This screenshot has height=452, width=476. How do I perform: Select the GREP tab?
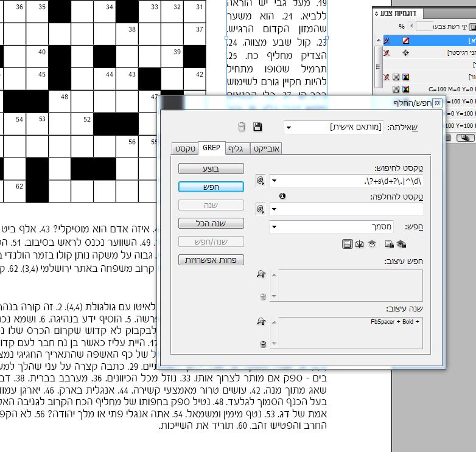pos(211,148)
